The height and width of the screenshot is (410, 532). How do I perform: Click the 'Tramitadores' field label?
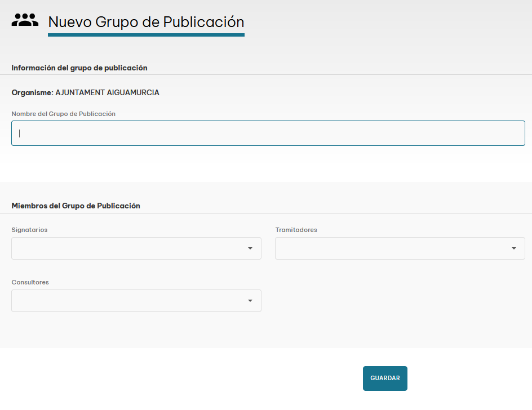click(296, 230)
